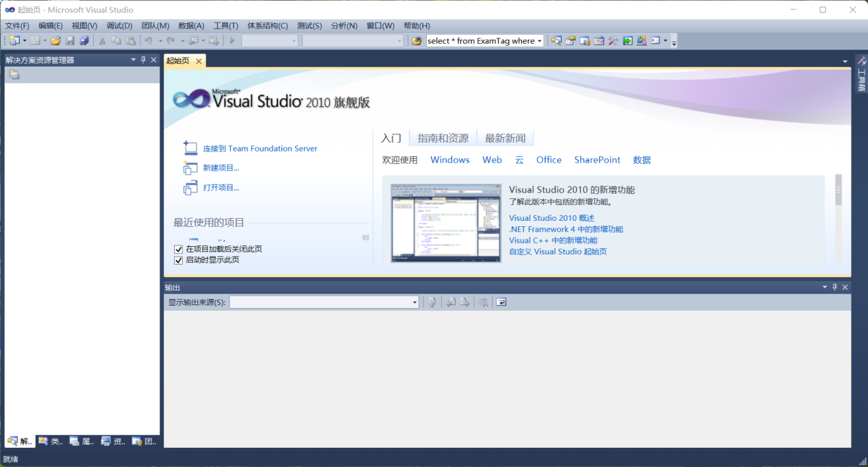This screenshot has height=467, width=868.
Task: Click the Start Debugging play icon
Action: click(x=232, y=40)
